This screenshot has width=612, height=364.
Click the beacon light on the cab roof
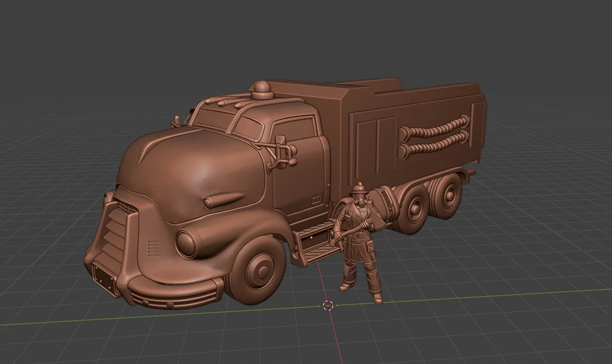(261, 90)
